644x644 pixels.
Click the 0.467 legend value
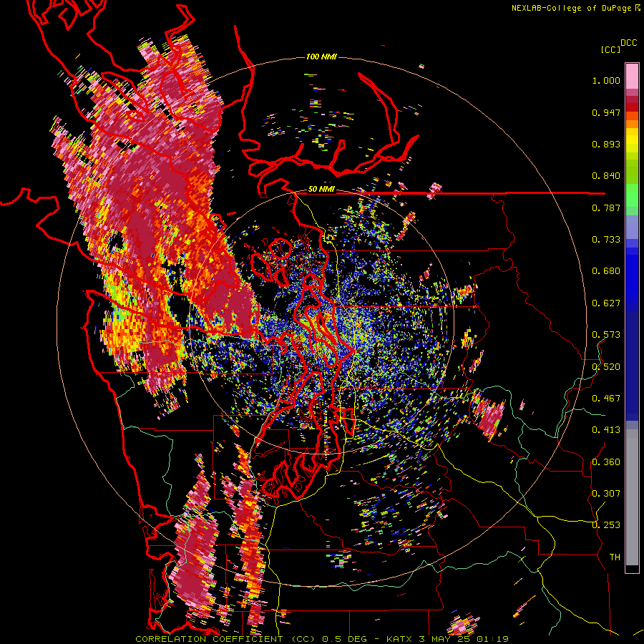606,399
